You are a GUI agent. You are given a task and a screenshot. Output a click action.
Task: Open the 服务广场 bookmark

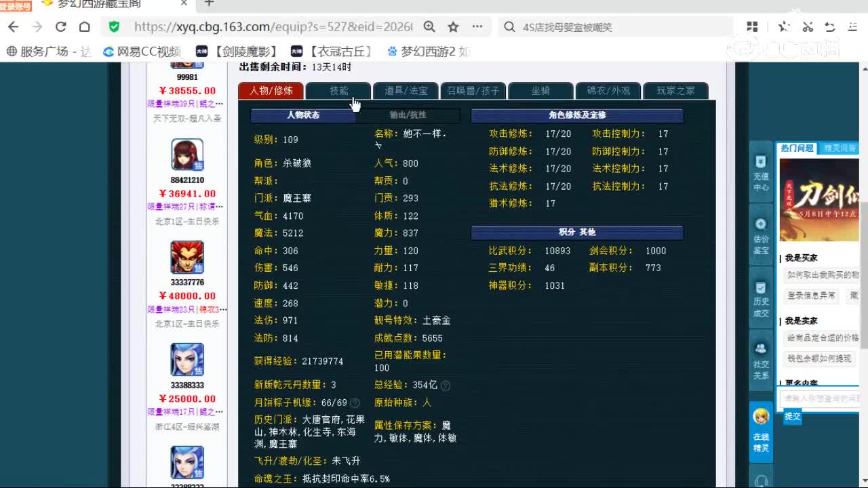49,52
